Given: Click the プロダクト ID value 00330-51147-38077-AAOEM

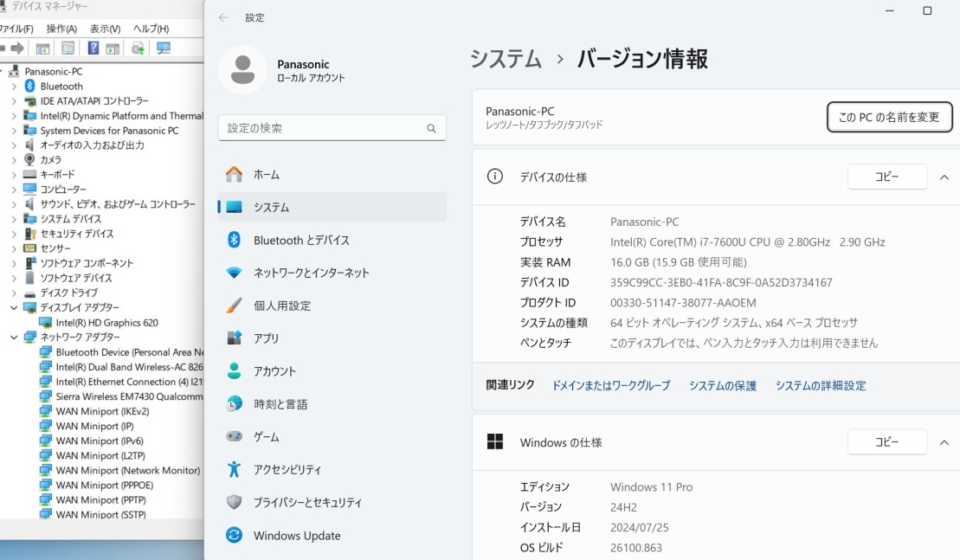Looking at the screenshot, I should pos(683,303).
